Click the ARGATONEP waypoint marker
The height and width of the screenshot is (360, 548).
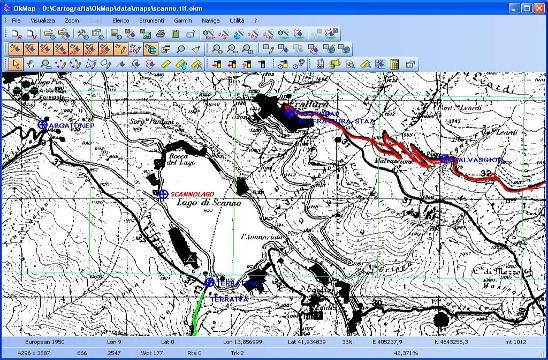tap(42, 125)
